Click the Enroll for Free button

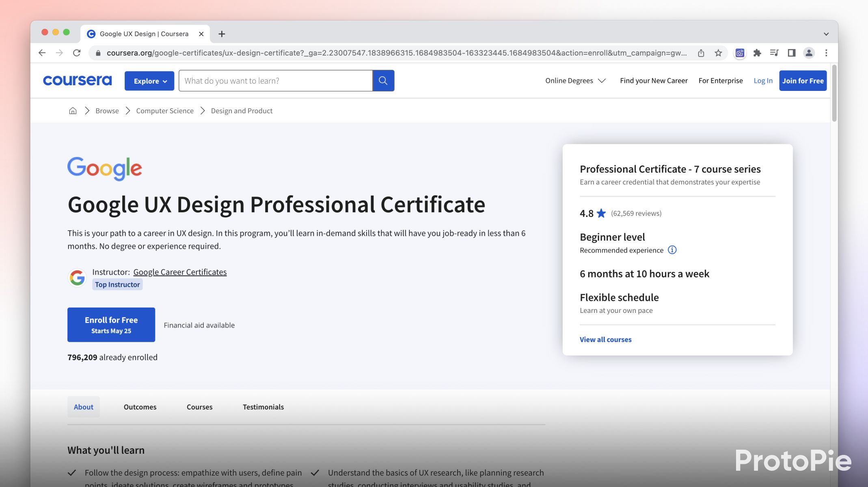[x=111, y=324]
